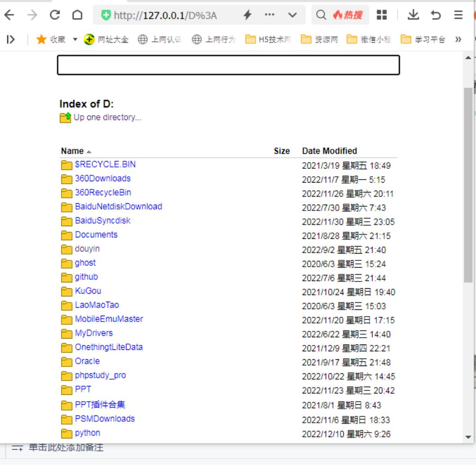Viewport: 476px width, 465px height.
Task: Open the phpstudy_pro folder link
Action: (100, 375)
